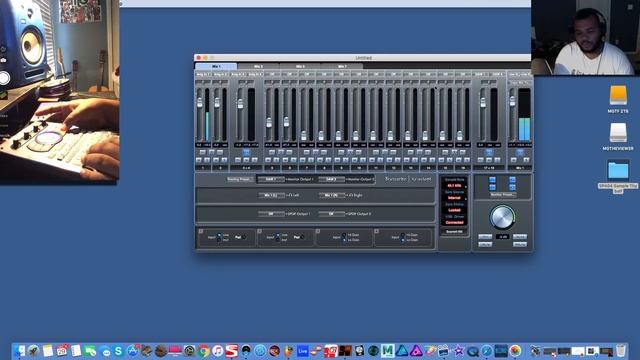
Task: Toggle the lit stereo button on channel 17+18
Action: point(489,152)
